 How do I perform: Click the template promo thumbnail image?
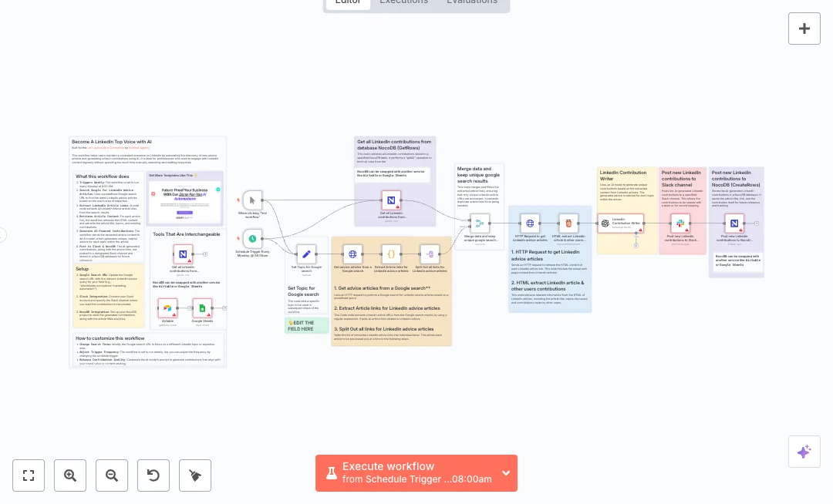click(185, 202)
